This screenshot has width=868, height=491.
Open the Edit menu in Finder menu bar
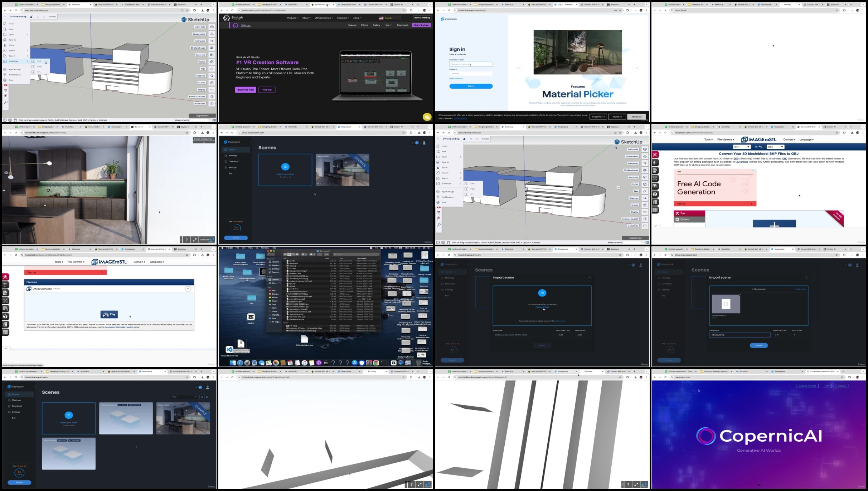(x=243, y=248)
